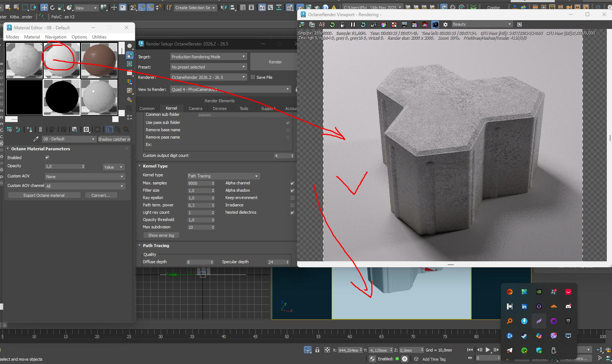The width and height of the screenshot is (612, 364).
Task: Open the Utilities menu in Material Editor
Action: pos(99,37)
